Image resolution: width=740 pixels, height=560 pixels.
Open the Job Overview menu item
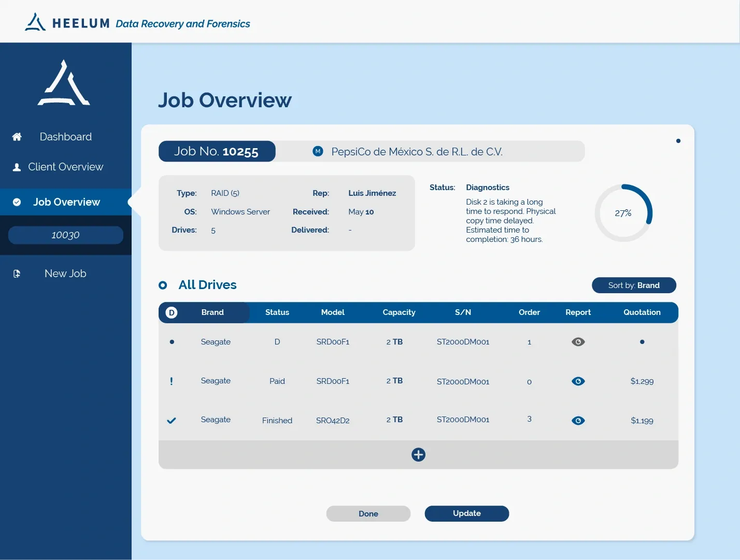point(66,202)
